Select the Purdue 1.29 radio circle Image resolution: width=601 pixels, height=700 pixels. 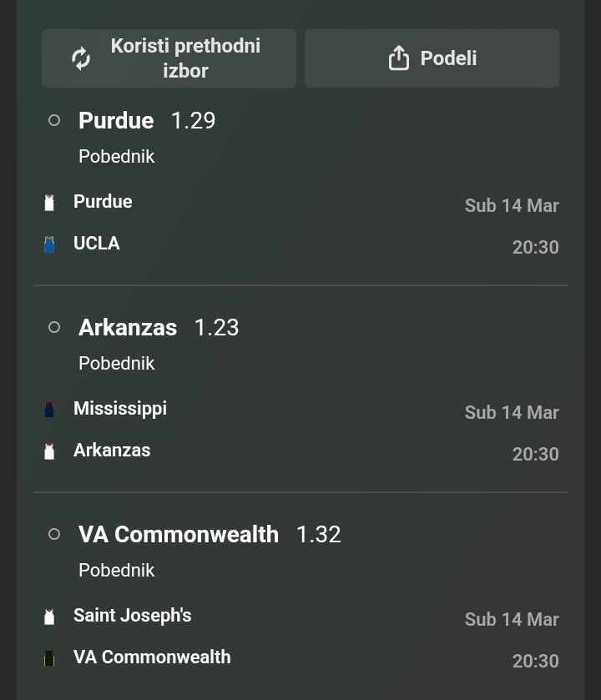click(x=54, y=120)
